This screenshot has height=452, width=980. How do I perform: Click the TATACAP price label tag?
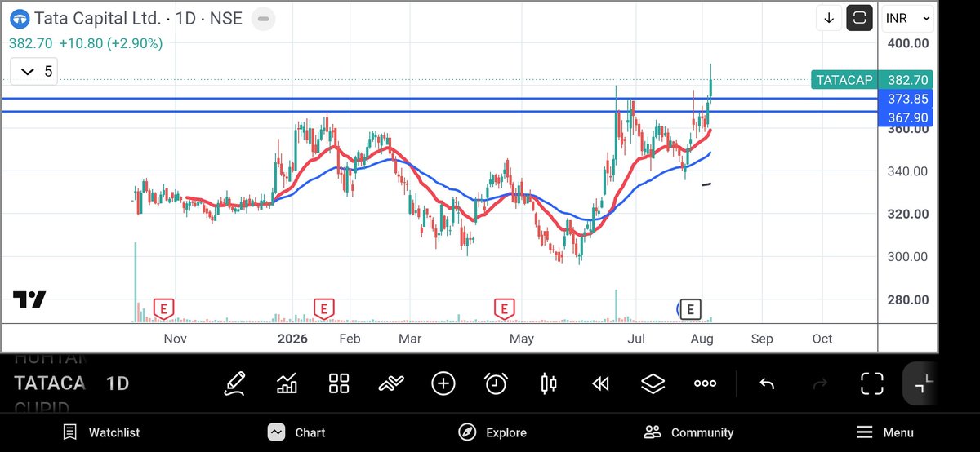[844, 80]
